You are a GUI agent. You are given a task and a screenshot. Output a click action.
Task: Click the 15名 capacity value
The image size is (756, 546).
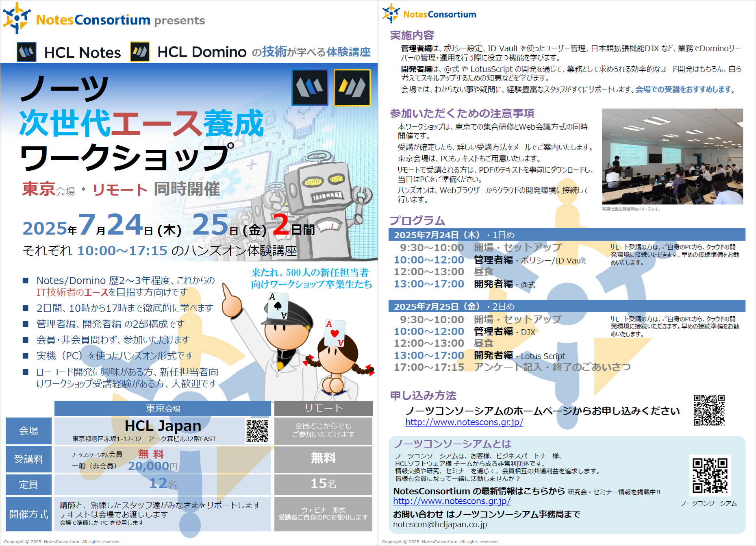point(324,483)
